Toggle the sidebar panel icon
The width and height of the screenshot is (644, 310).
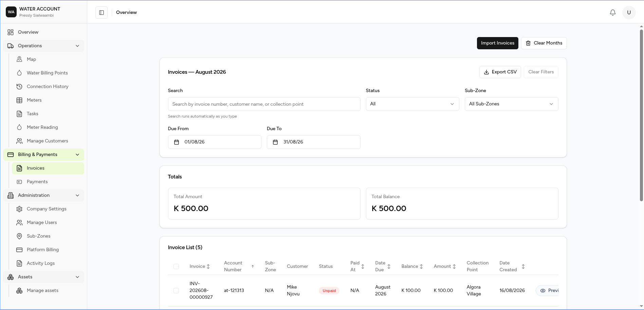coord(102,13)
